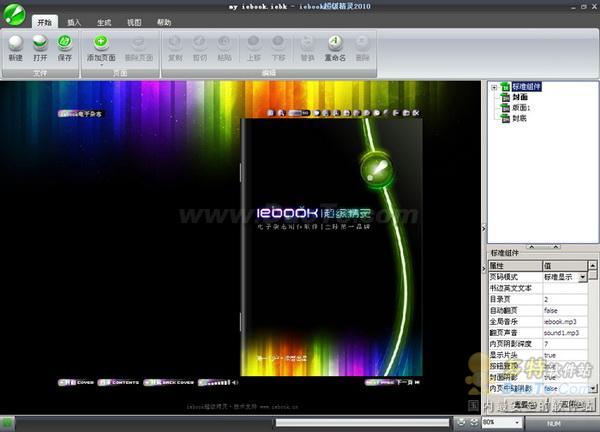Open the 80% zoom level dropdown
Viewport: 600px width, 432px height.
tap(517, 422)
